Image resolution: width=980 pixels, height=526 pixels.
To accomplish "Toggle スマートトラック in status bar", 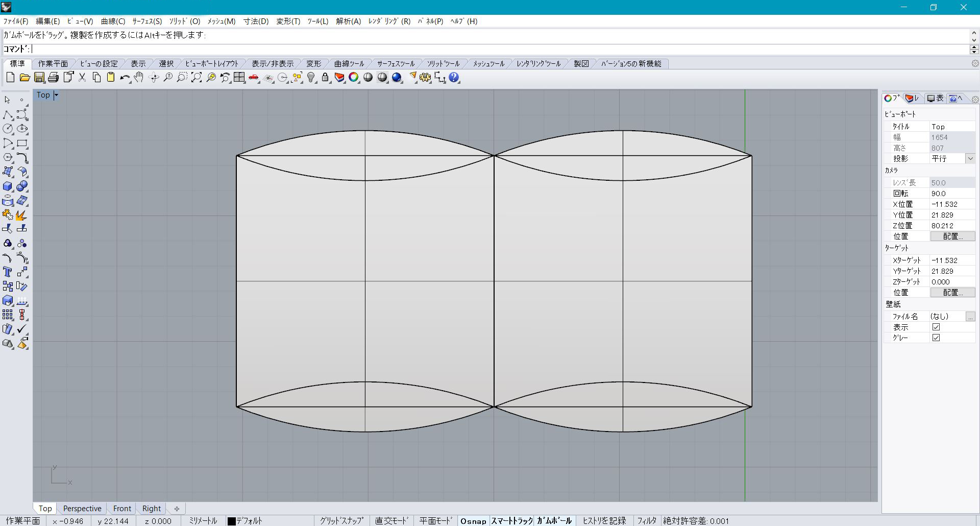I will click(x=512, y=520).
